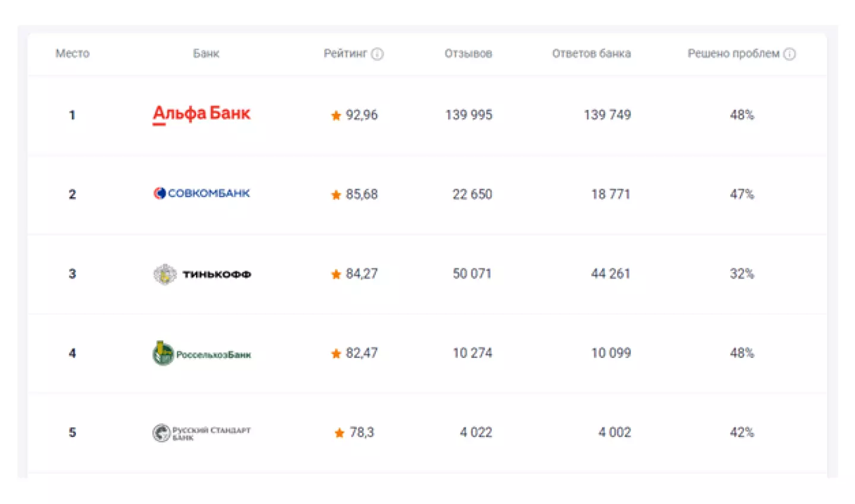The height and width of the screenshot is (504, 855).
Task: Click the Ответов банка column header
Action: point(591,53)
